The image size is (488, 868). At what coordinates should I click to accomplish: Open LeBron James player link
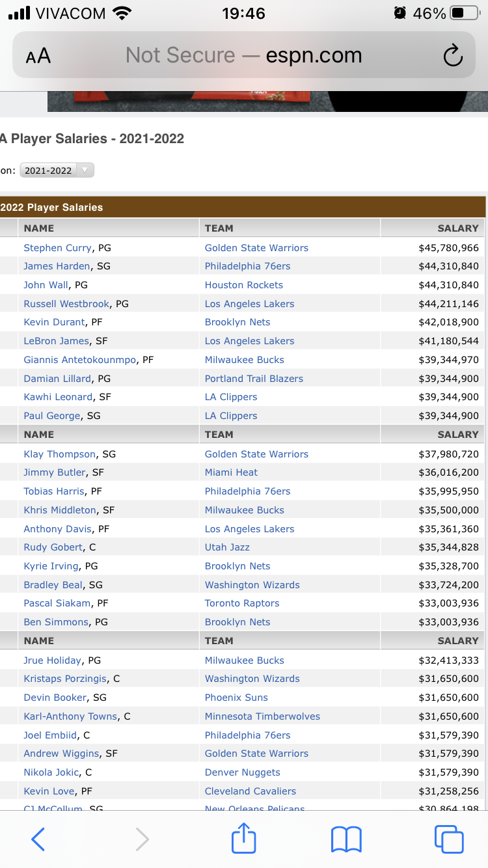(x=56, y=341)
